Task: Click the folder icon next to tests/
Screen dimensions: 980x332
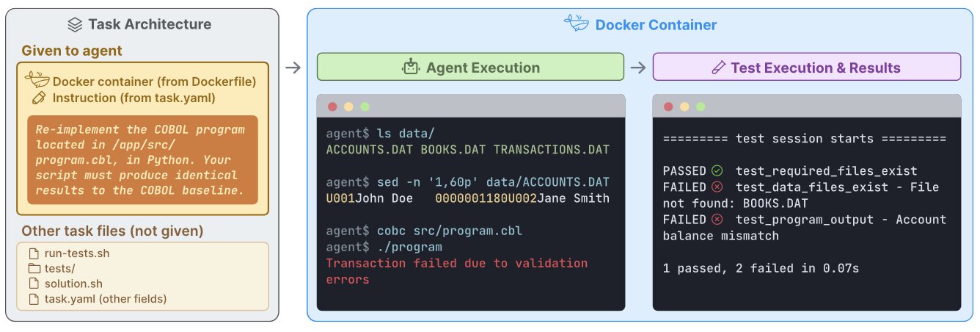Action: tap(34, 269)
